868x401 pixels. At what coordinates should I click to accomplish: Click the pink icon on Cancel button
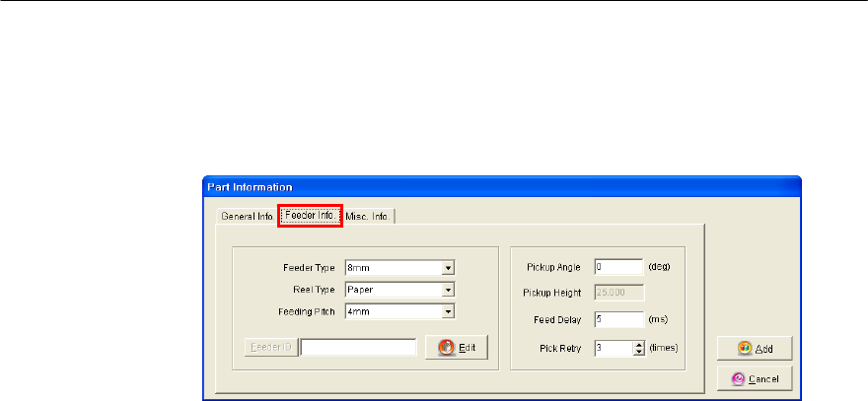pyautogui.click(x=738, y=379)
